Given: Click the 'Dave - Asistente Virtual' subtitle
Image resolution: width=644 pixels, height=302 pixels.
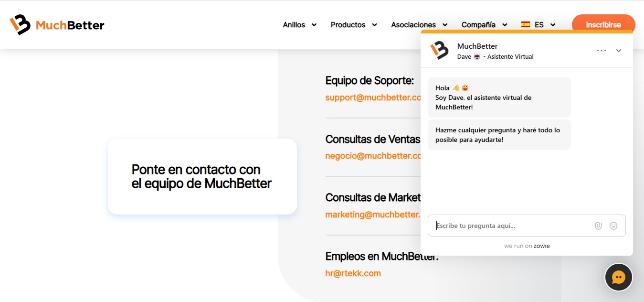Looking at the screenshot, I should pos(496,56).
